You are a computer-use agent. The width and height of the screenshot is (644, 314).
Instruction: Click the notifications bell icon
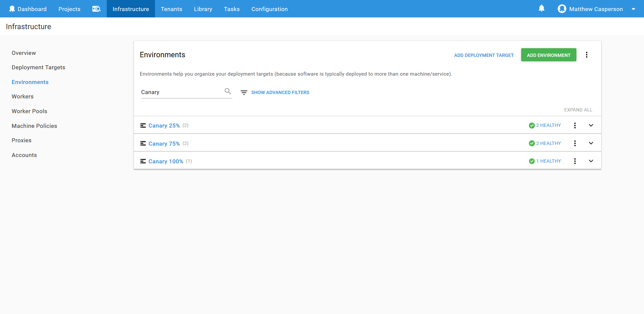pyautogui.click(x=541, y=9)
